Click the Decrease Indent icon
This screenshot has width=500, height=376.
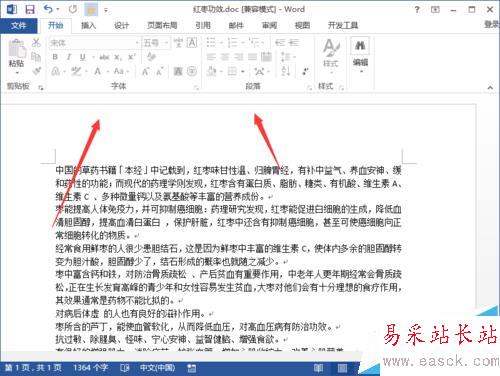pos(280,42)
